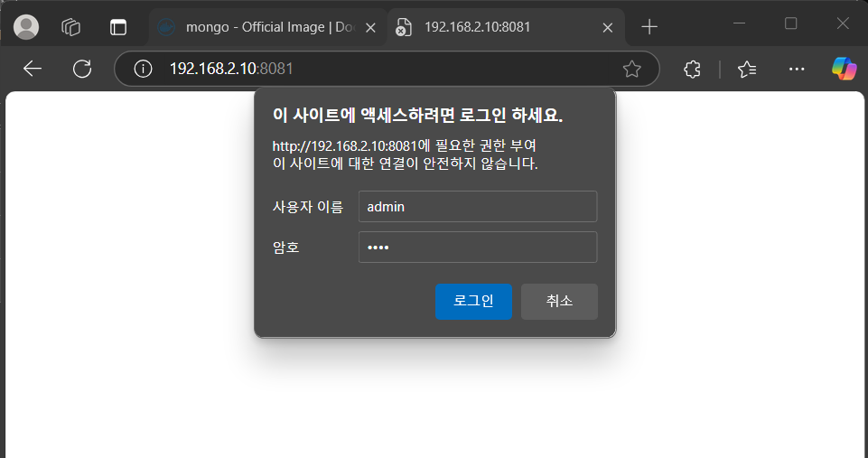Open the Favorites list icon
Screen dimensions: 868x458
click(x=747, y=70)
